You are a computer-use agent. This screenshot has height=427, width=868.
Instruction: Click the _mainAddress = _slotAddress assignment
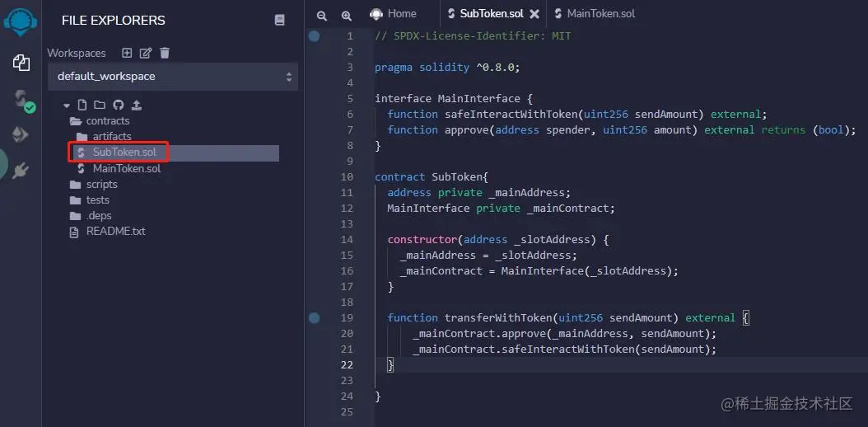point(488,256)
